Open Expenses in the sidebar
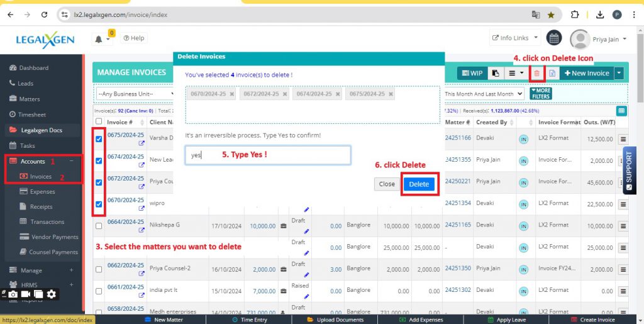This screenshot has height=324, width=644. pyautogui.click(x=42, y=191)
